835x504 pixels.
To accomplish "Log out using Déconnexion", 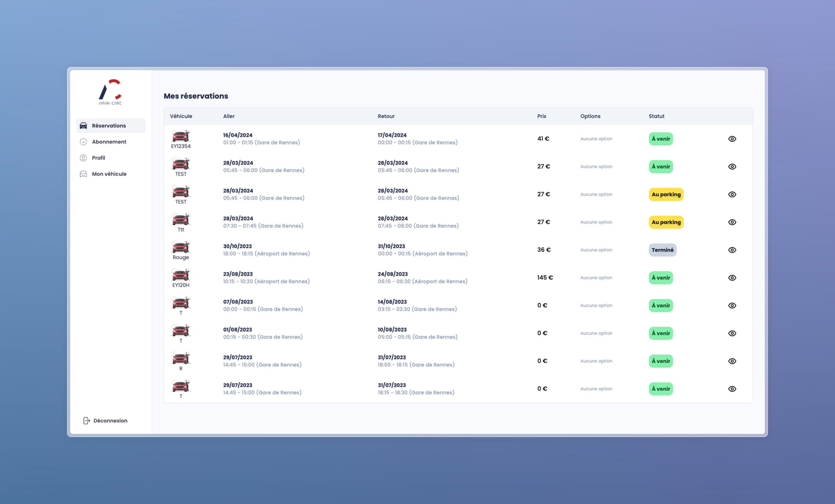I will point(110,421).
